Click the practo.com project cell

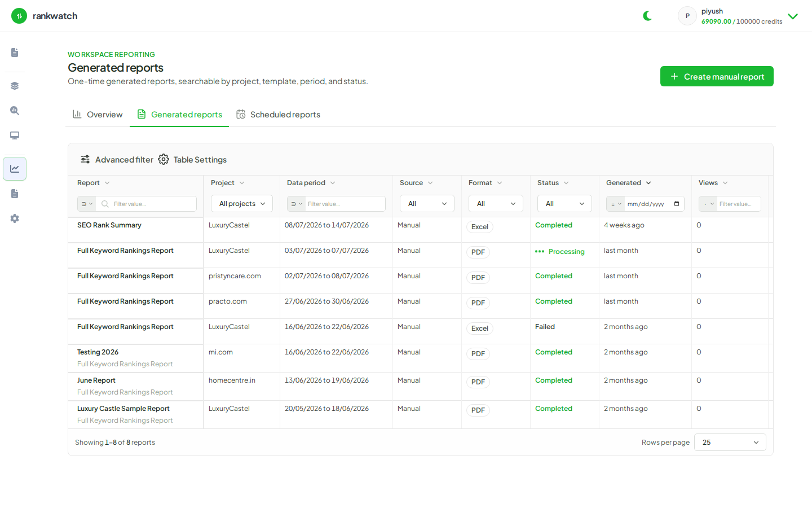pyautogui.click(x=228, y=301)
